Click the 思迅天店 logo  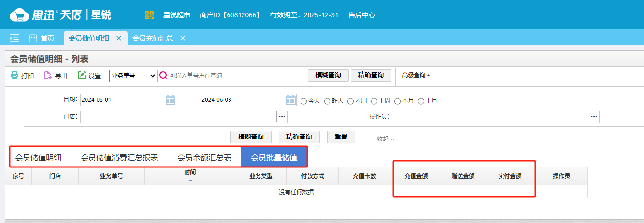(60, 15)
